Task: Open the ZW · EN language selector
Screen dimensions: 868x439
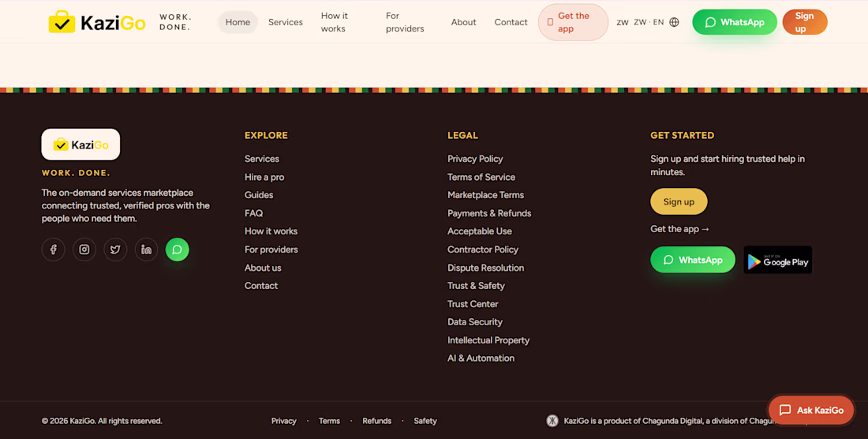Action: coord(648,22)
